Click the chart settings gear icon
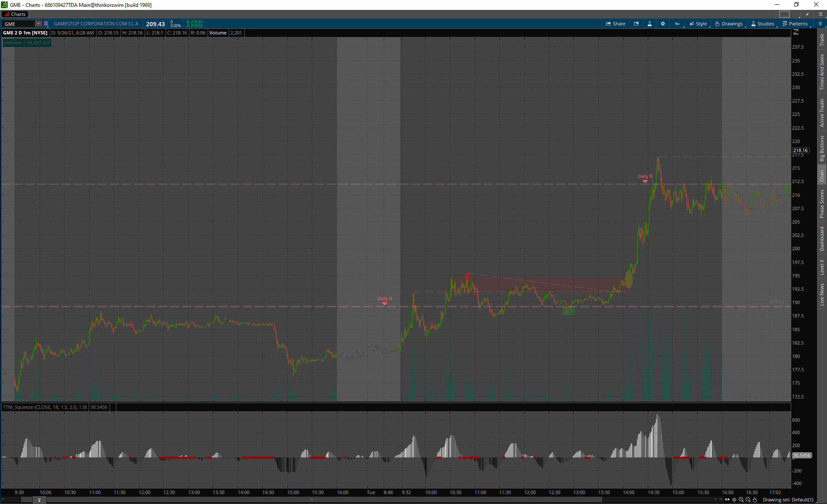This screenshot has width=827, height=504. click(663, 24)
